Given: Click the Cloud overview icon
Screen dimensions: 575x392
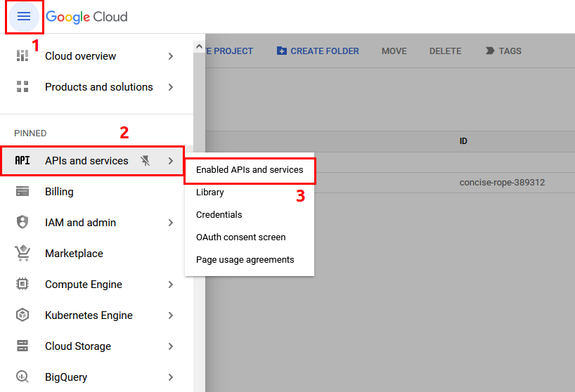Looking at the screenshot, I should click(22, 56).
